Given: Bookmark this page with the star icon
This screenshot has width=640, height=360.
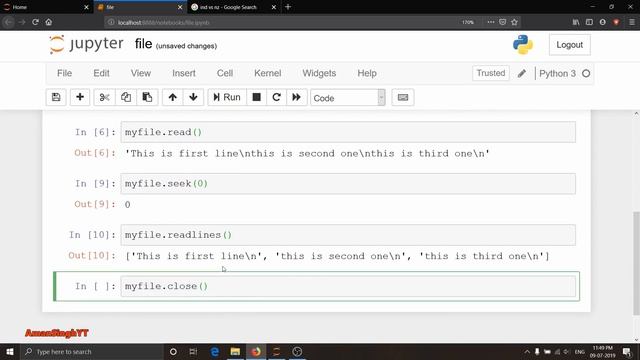Looking at the screenshot, I should (x=514, y=22).
